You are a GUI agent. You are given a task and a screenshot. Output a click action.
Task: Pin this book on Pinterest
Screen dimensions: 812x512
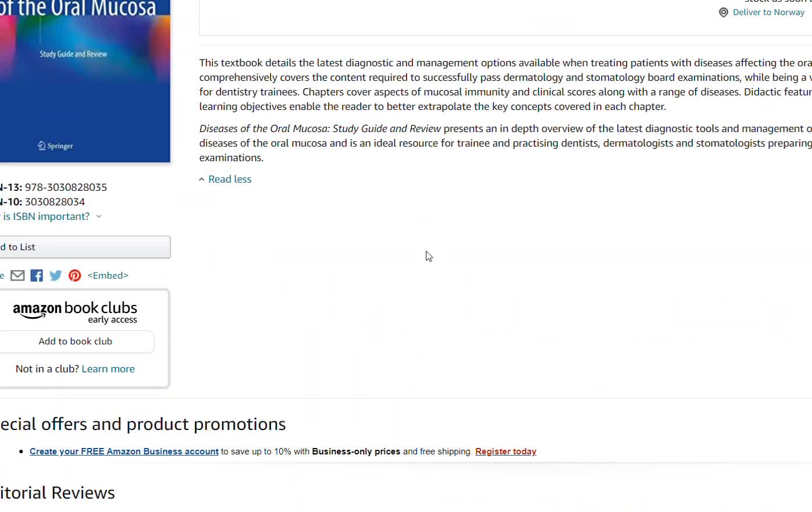click(75, 276)
